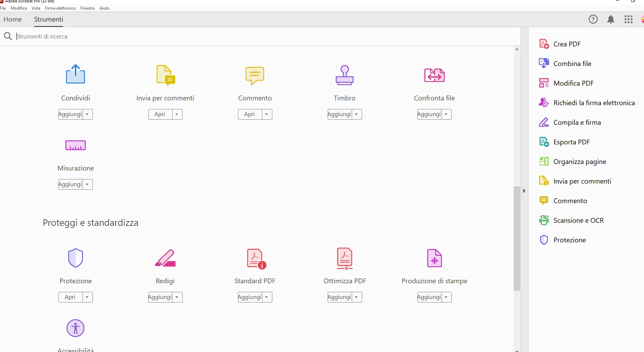Click Aggiungi button under Confronta file
This screenshot has width=644, height=352.
point(429,114)
